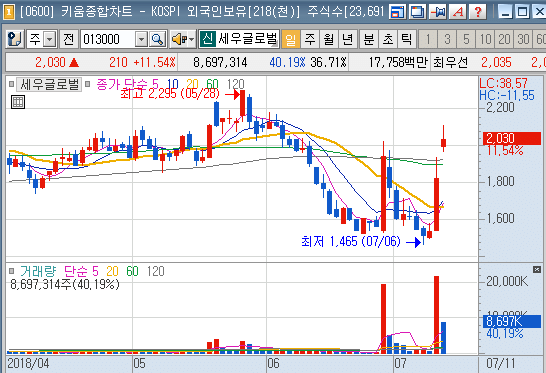The height and width of the screenshot is (373, 546).
Task: Open the screen layout icon in title bar
Action: pyautogui.click(x=398, y=12)
